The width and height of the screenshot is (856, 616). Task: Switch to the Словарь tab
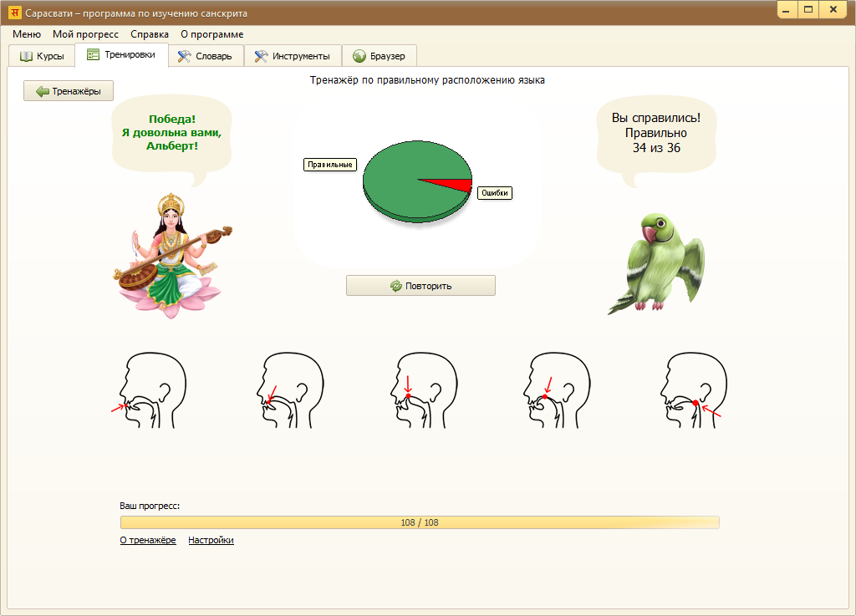[206, 56]
